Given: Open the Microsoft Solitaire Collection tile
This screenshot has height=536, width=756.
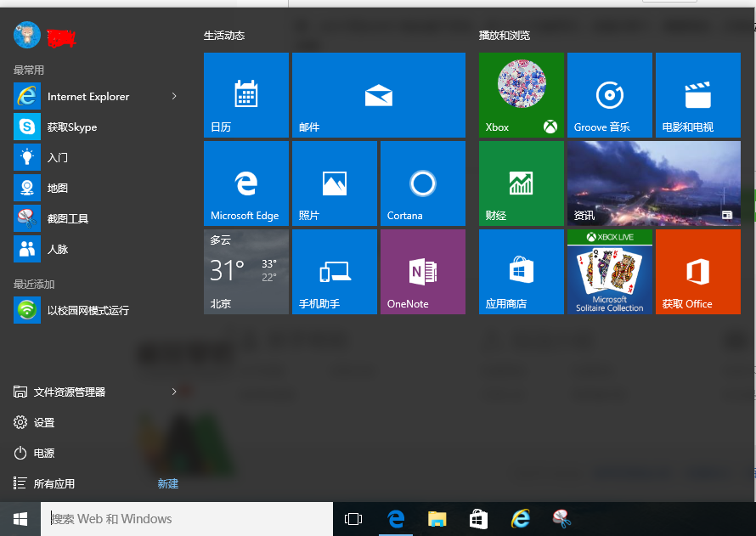Looking at the screenshot, I should coord(609,271).
